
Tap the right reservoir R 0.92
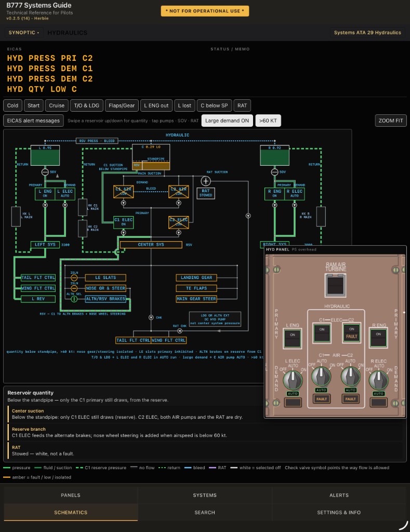tap(274, 155)
